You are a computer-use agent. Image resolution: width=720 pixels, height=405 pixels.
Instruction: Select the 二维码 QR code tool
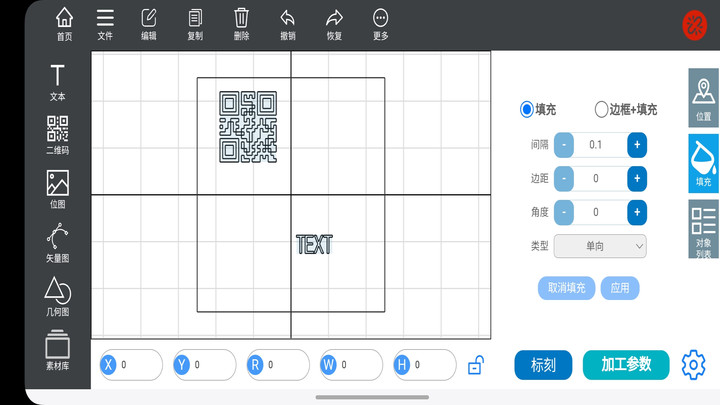click(57, 135)
